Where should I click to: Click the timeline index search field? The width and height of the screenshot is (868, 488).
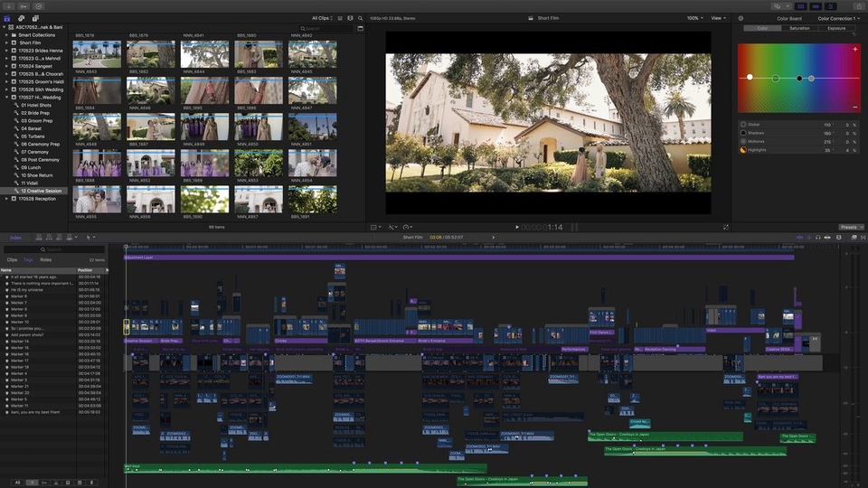point(54,249)
